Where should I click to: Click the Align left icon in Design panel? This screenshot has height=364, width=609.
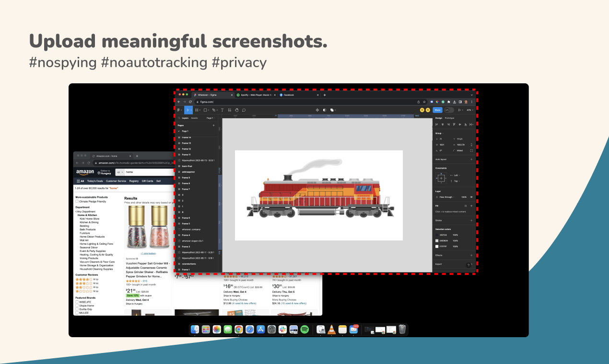tap(437, 124)
